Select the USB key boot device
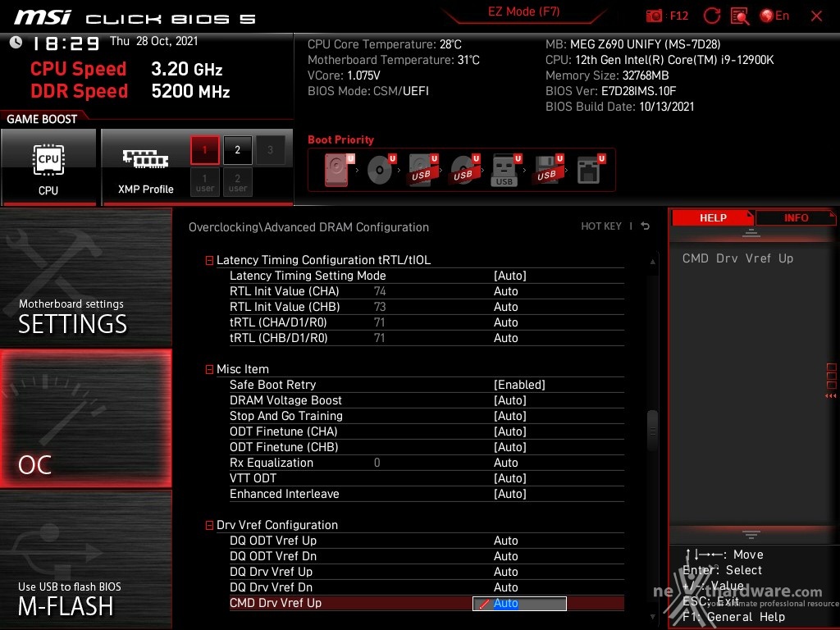 (505, 169)
